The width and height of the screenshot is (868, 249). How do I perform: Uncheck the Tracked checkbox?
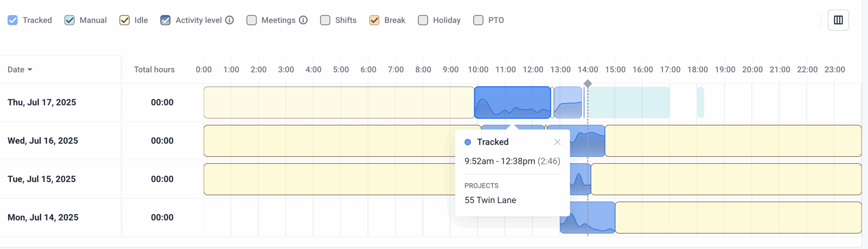click(x=13, y=20)
